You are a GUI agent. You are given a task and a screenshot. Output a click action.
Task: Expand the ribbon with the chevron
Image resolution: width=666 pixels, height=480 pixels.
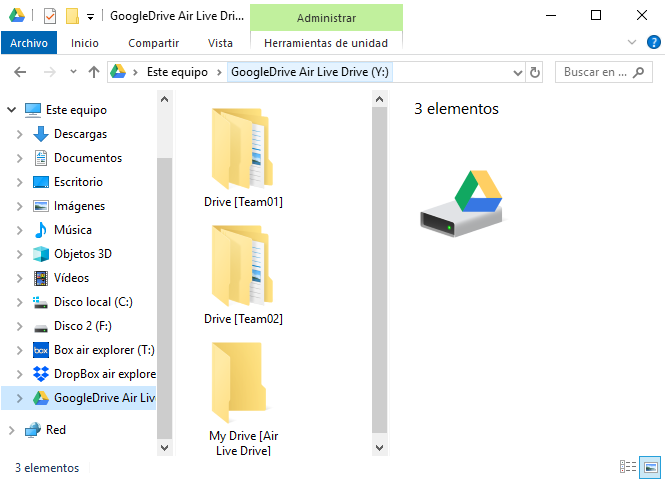click(x=632, y=42)
